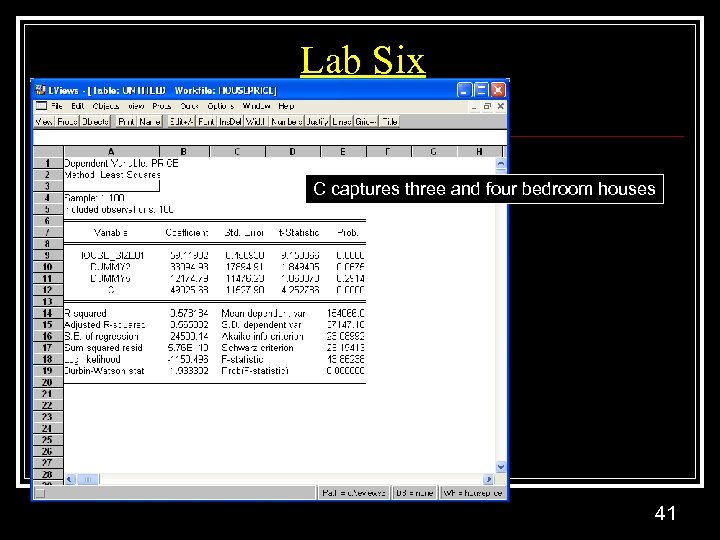Image resolution: width=720 pixels, height=540 pixels.
Task: Click the 'Coefficient' column heading cell
Action: point(187,233)
